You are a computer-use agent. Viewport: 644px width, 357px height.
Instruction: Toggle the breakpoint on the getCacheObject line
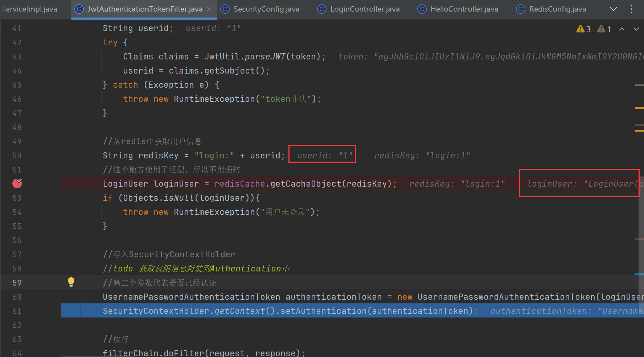click(x=17, y=183)
